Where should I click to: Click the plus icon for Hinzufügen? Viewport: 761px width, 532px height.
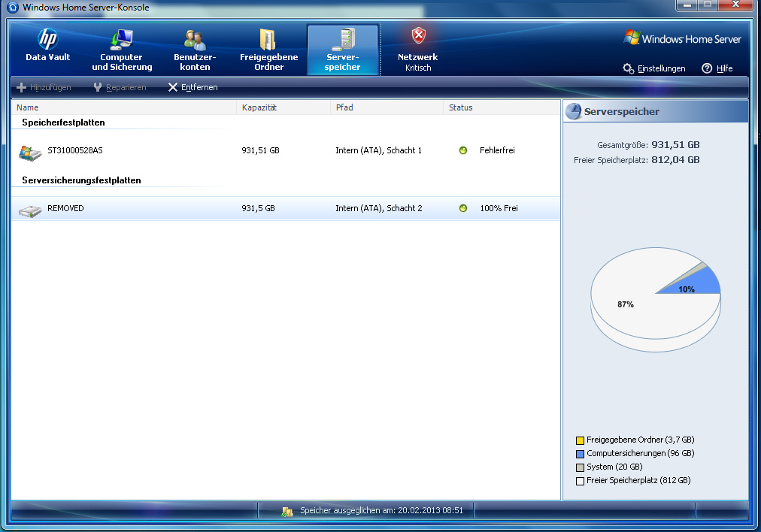tap(21, 87)
